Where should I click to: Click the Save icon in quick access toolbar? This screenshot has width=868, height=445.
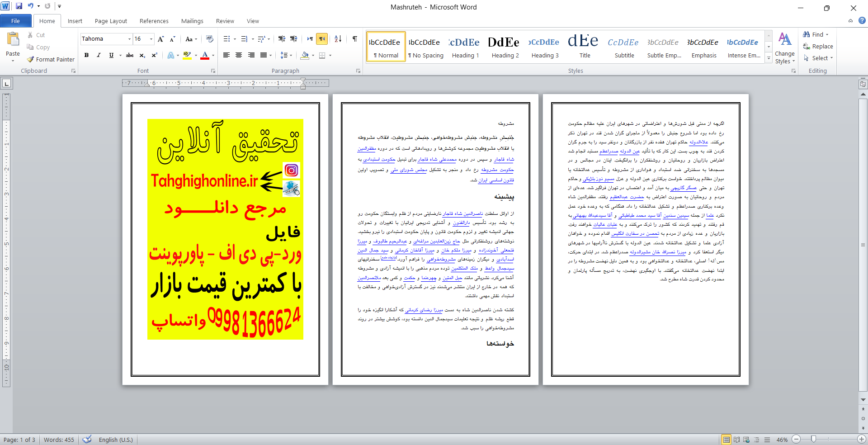pyautogui.click(x=19, y=6)
